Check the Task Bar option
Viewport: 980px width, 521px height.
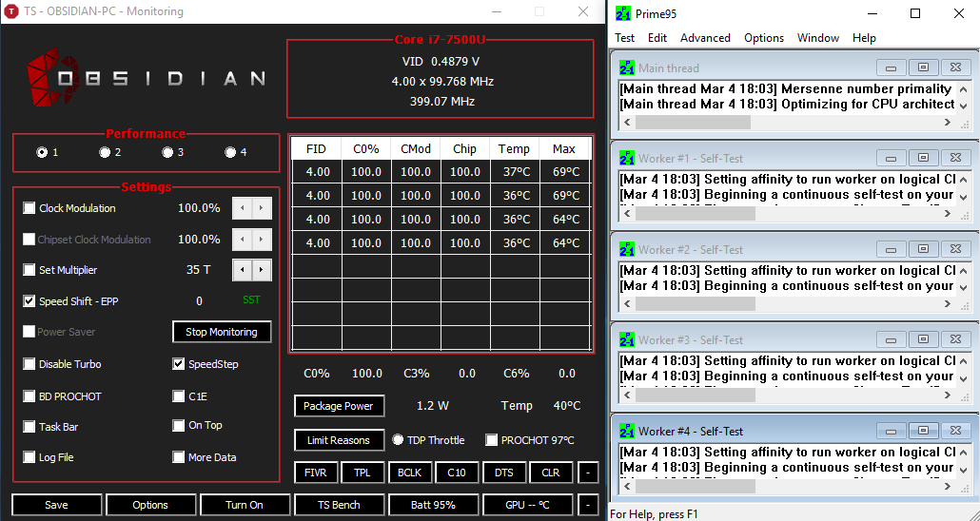pos(29,427)
